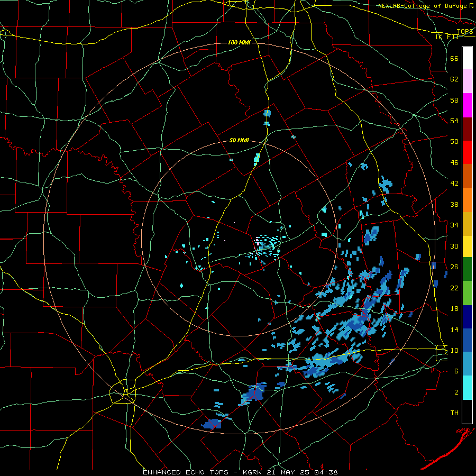Click the 'NEXLAB-College of DuPage' credit text
The image size is (476, 476).
422,6
